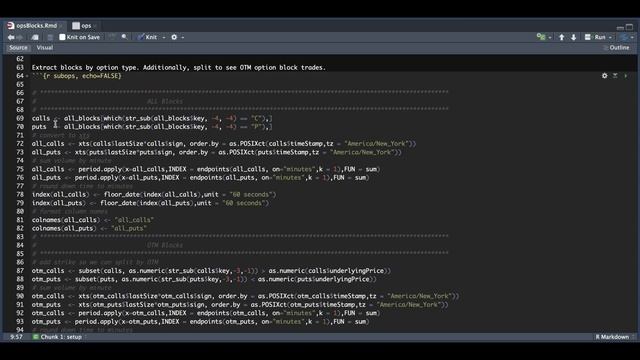The image size is (640, 360).
Task: Click 'colnames(all_puts)' on line 82
Action: click(x=64, y=229)
